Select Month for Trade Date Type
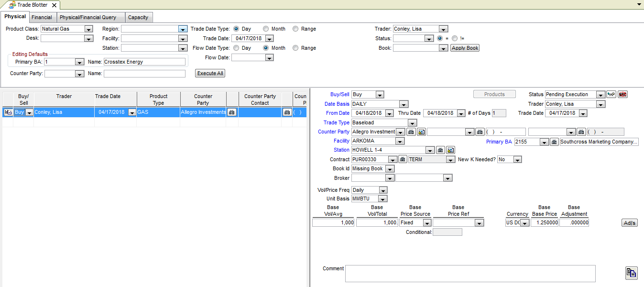This screenshot has width=644, height=287. tap(266, 29)
